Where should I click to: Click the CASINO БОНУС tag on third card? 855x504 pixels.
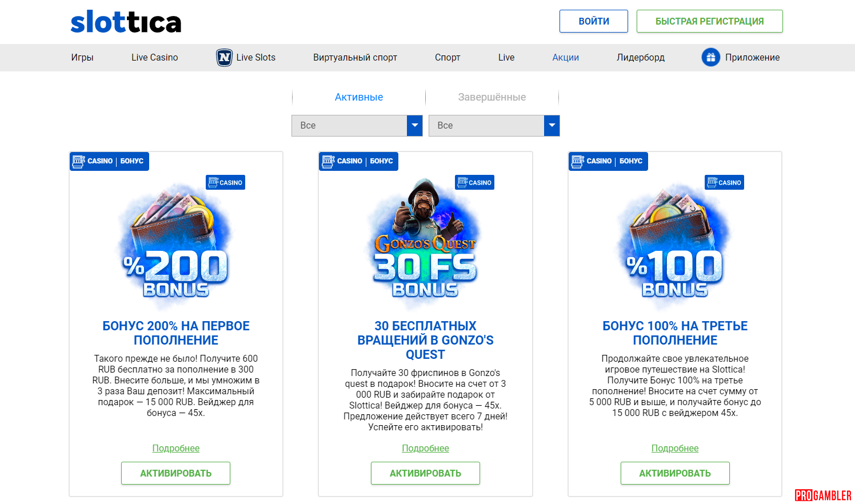coord(608,162)
